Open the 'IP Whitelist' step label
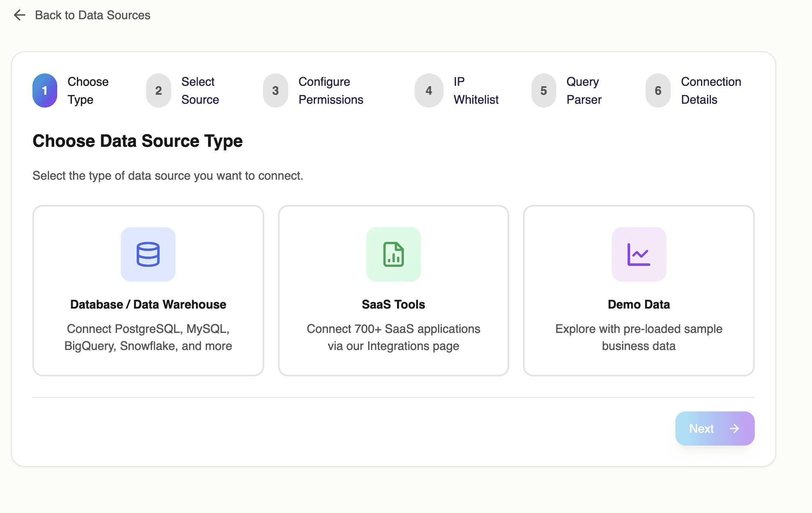This screenshot has width=812, height=513. tap(476, 90)
